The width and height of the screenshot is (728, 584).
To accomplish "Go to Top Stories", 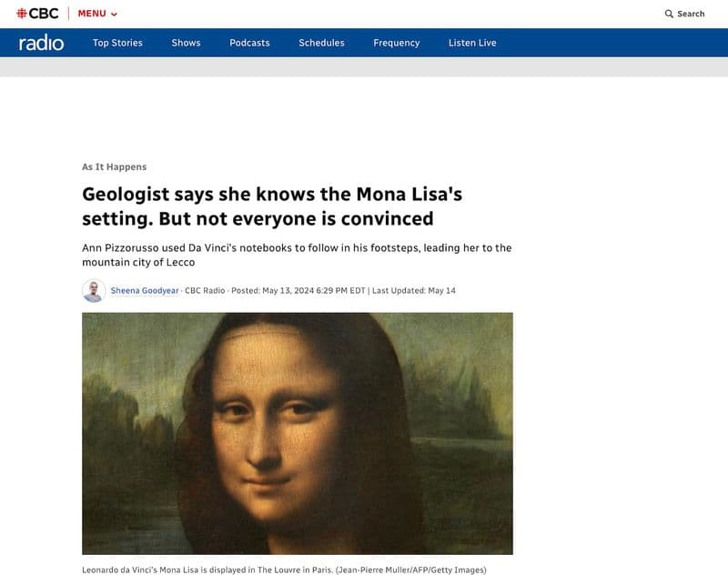I will click(117, 43).
